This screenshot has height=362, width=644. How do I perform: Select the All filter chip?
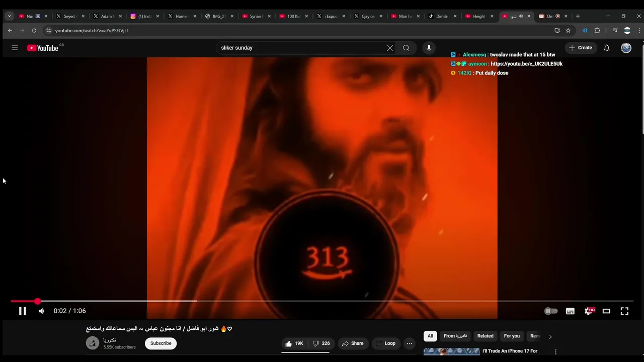point(430,336)
